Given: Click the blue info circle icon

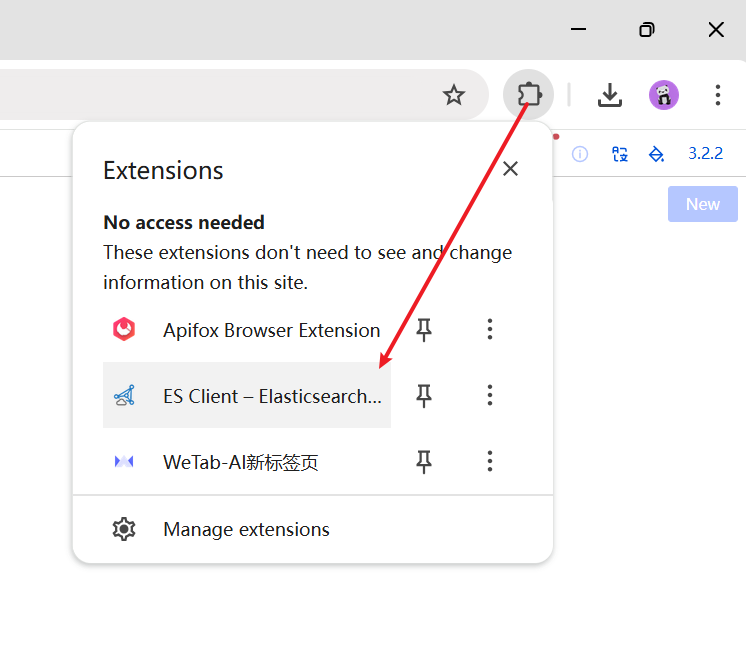Looking at the screenshot, I should tap(579, 154).
